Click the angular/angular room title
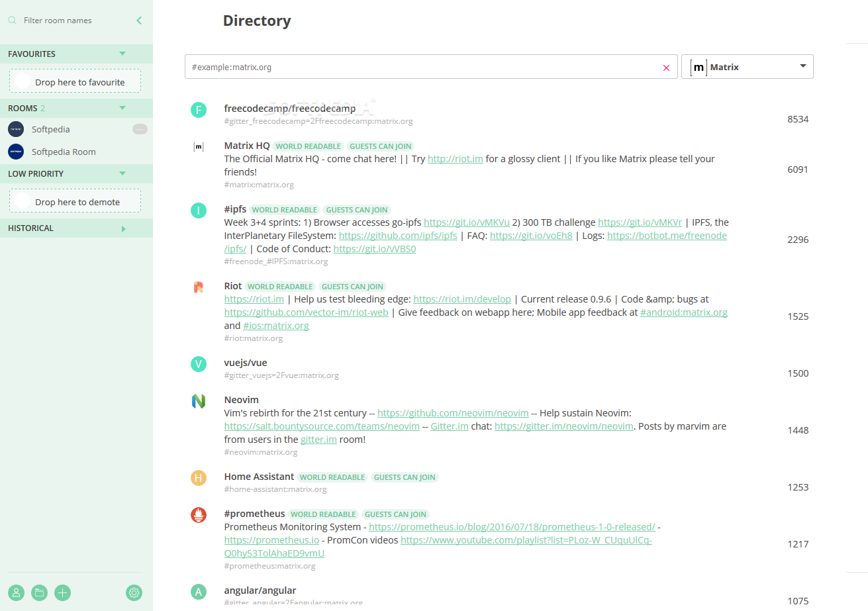 [x=260, y=590]
